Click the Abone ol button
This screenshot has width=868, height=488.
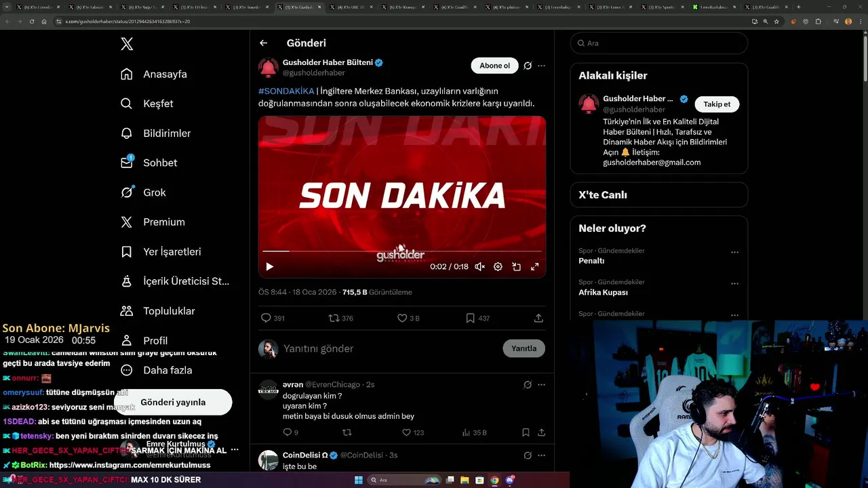point(494,66)
